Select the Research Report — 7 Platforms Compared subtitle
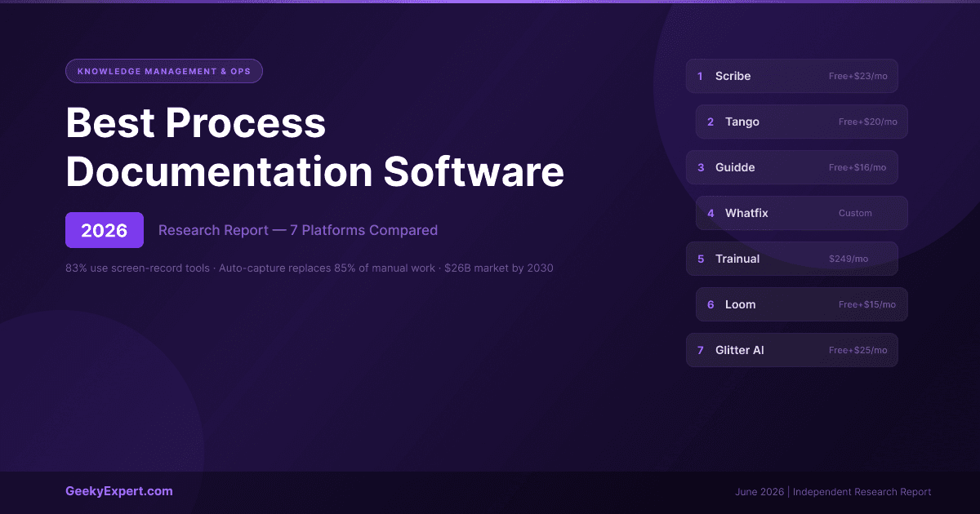The image size is (980, 514). [298, 230]
